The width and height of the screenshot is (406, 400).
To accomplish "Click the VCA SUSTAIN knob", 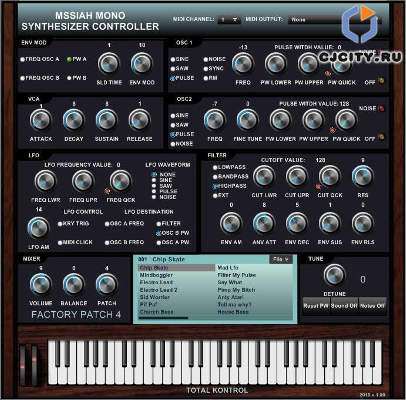I will pos(107,120).
